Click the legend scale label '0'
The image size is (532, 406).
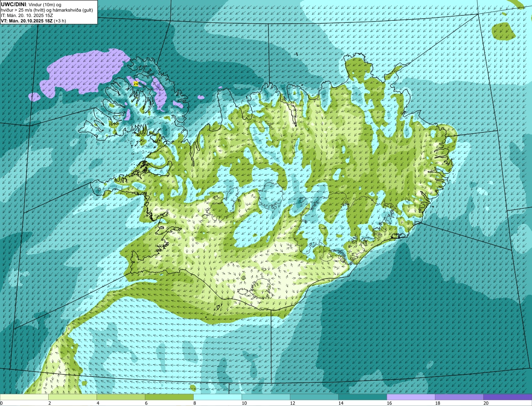pos(1,403)
